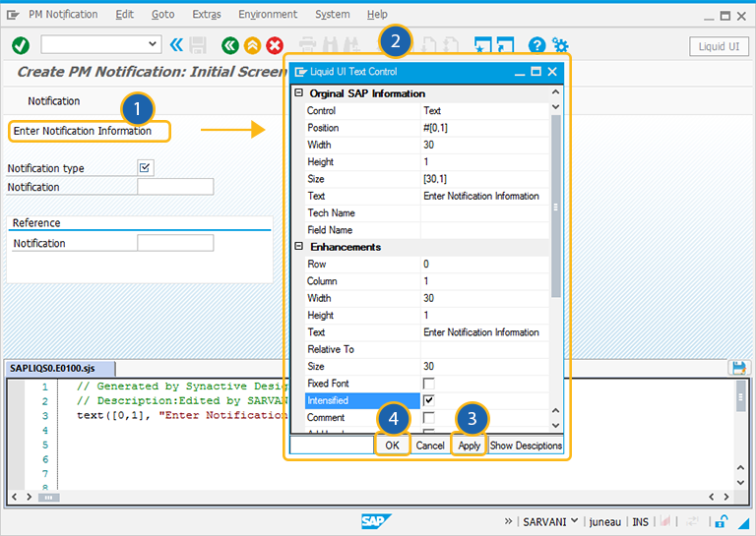This screenshot has width=756, height=536.
Task: Click the blue padlock icon in status bar
Action: [x=722, y=521]
